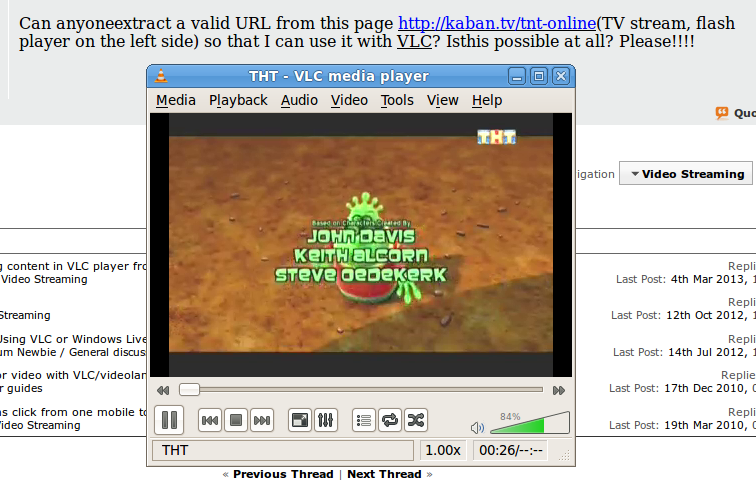The height and width of the screenshot is (486, 756).
Task: Click Last Post 4th Mar 2013 entry
Action: [686, 279]
